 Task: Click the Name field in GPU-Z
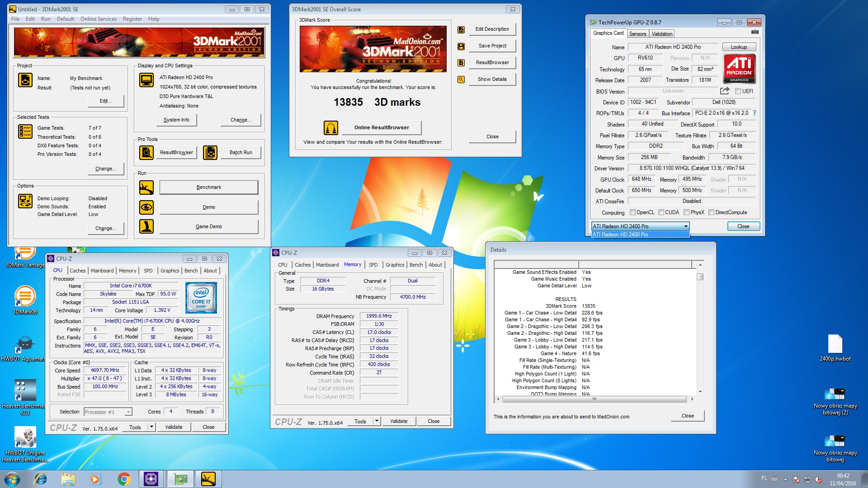click(x=673, y=47)
